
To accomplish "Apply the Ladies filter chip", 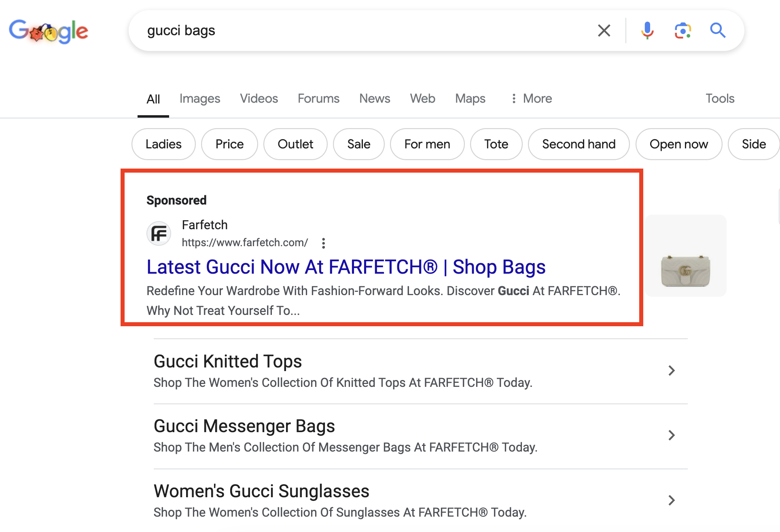I will pyautogui.click(x=163, y=144).
